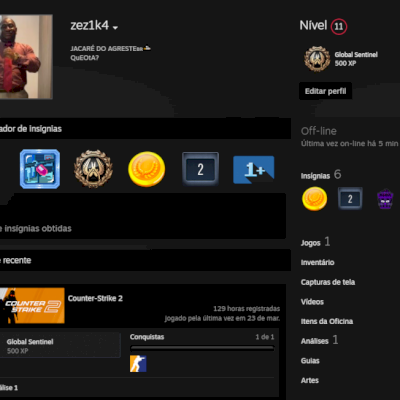Click the Off-line status text
This screenshot has height=400, width=400.
click(x=319, y=131)
